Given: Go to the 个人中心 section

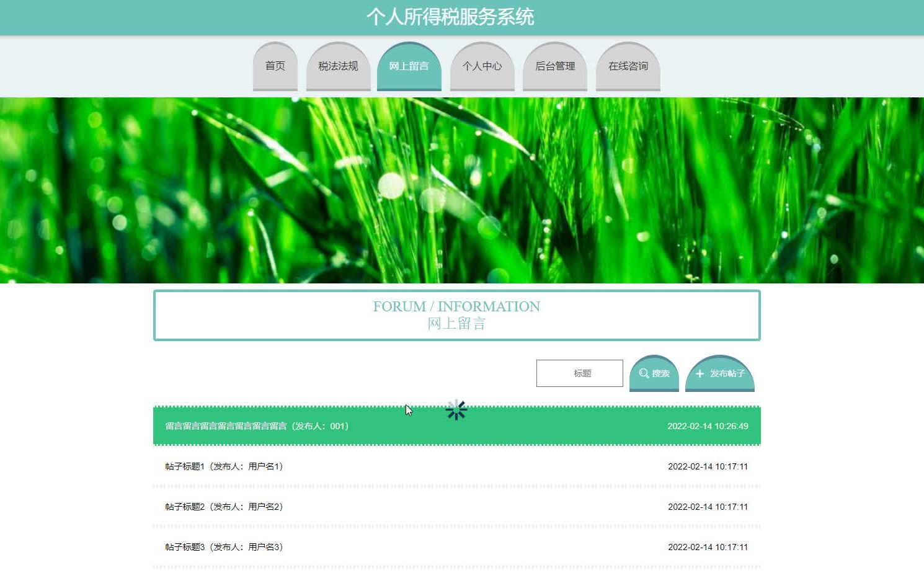Looking at the screenshot, I should pos(482,65).
